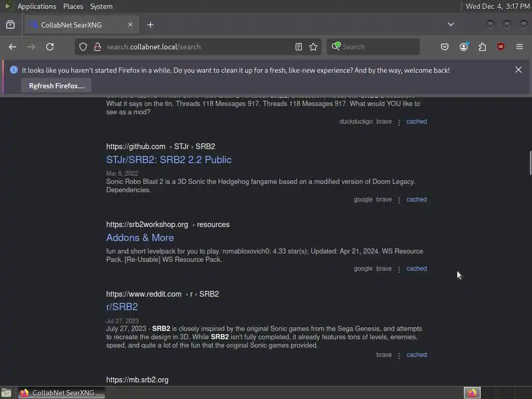The height and width of the screenshot is (399, 532).
Task: Click the clock showing Wed Dec 4
Action: pyautogui.click(x=497, y=6)
